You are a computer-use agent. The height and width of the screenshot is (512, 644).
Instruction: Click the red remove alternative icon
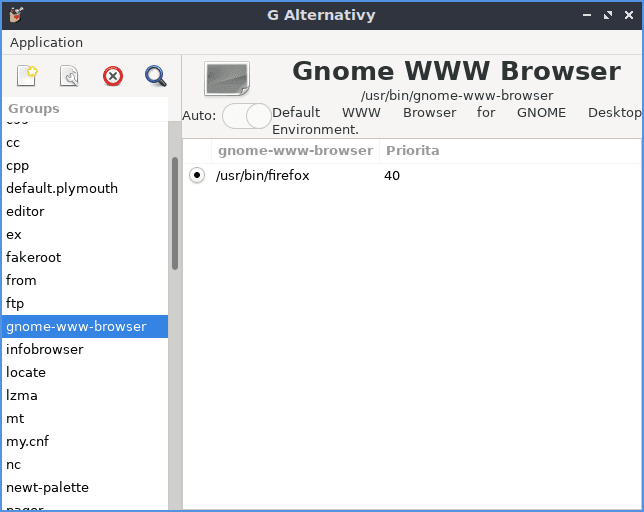113,76
